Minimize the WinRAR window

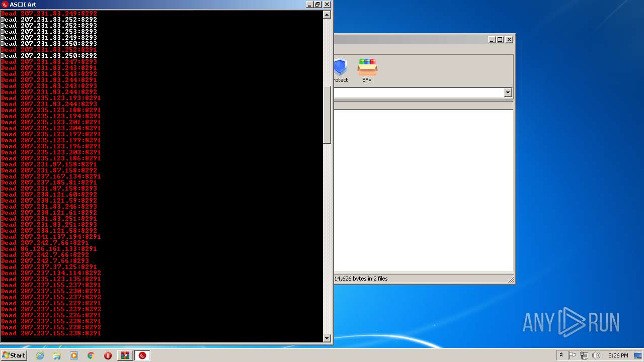click(x=492, y=39)
